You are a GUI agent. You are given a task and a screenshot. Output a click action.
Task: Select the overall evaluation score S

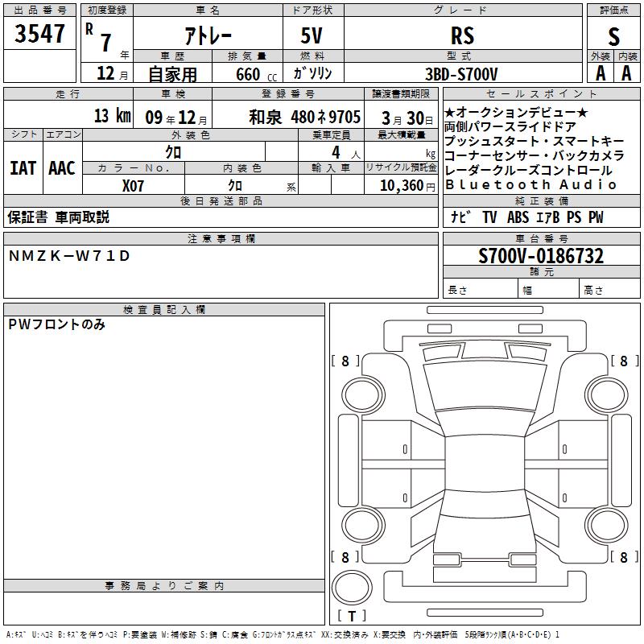coord(613,35)
